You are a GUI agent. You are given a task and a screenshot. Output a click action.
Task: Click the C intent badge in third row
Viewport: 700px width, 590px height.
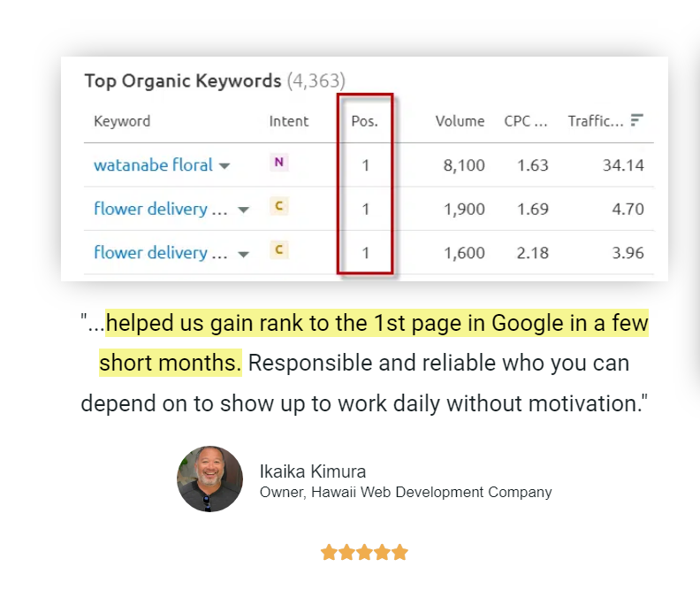[278, 249]
